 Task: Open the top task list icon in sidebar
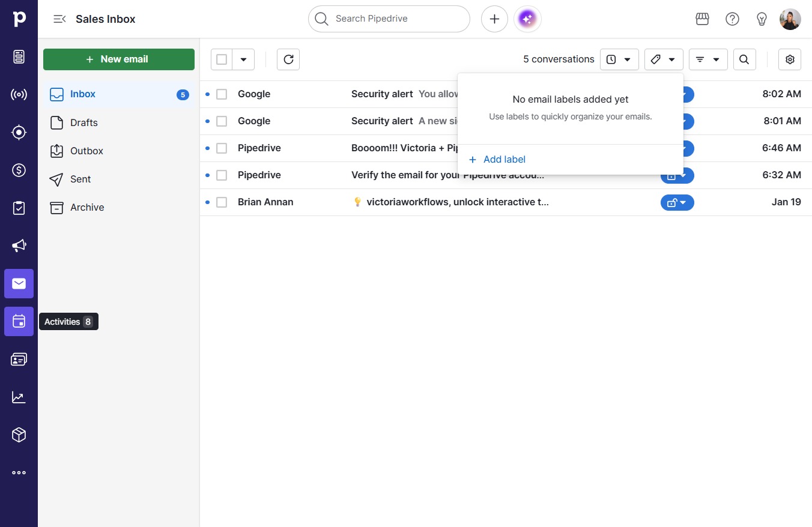point(19,57)
